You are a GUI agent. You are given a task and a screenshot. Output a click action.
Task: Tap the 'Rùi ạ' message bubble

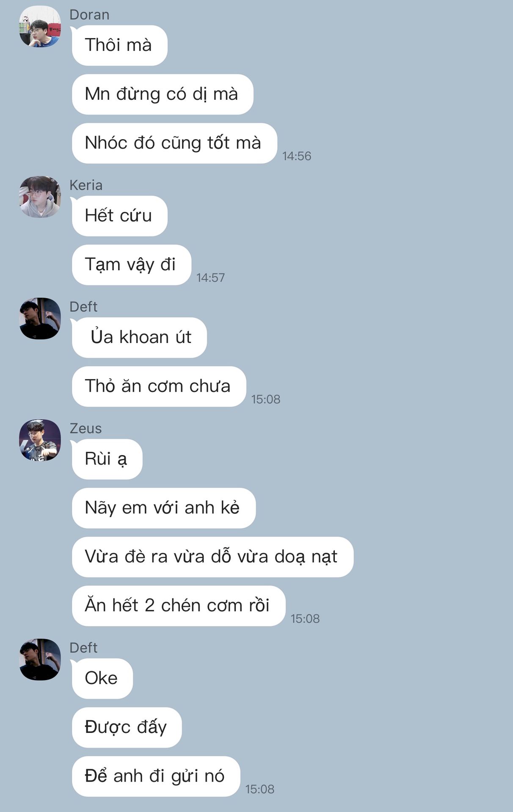point(107,459)
